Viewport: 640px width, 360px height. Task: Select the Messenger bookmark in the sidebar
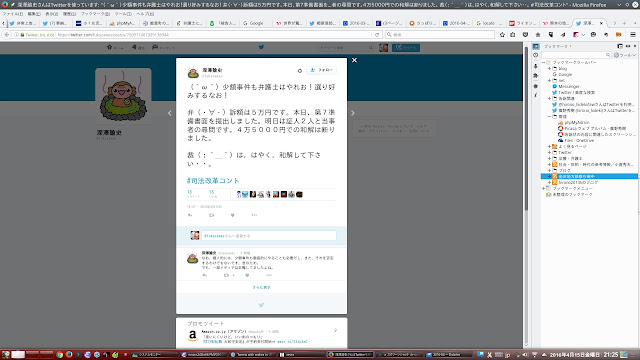point(569,87)
